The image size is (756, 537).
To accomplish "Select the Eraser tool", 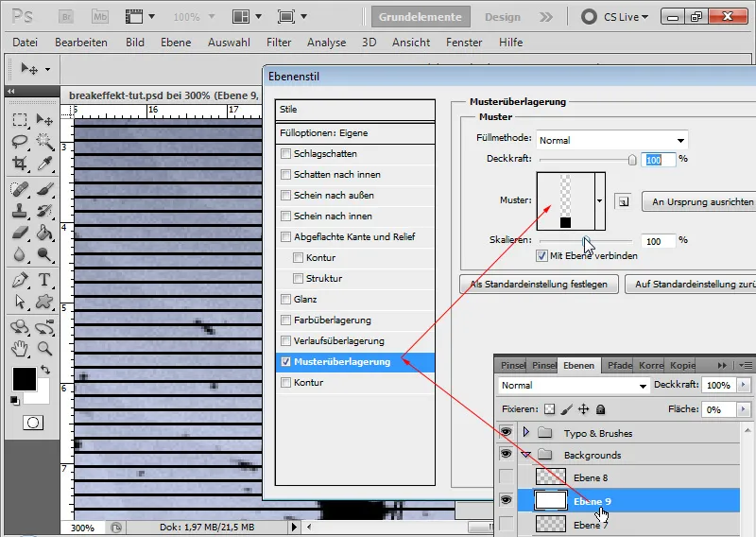I will pos(19,234).
